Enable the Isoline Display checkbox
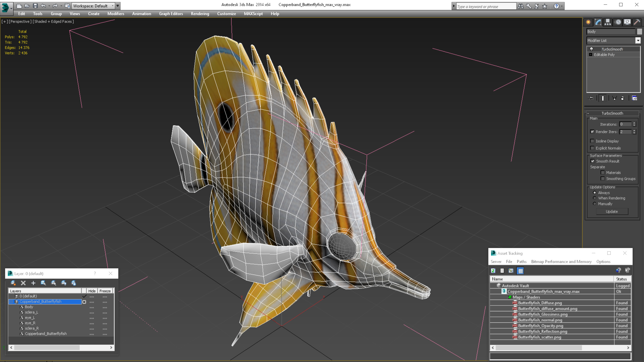Screen dimensions: 644x362 [x=592, y=141]
